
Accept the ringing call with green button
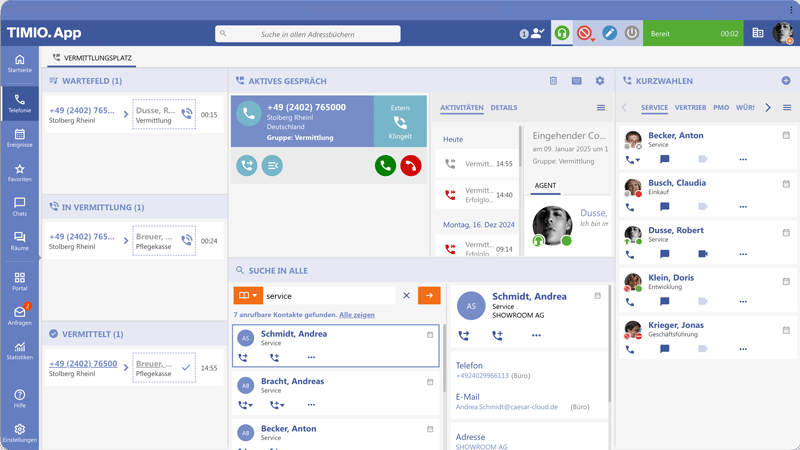(x=385, y=166)
